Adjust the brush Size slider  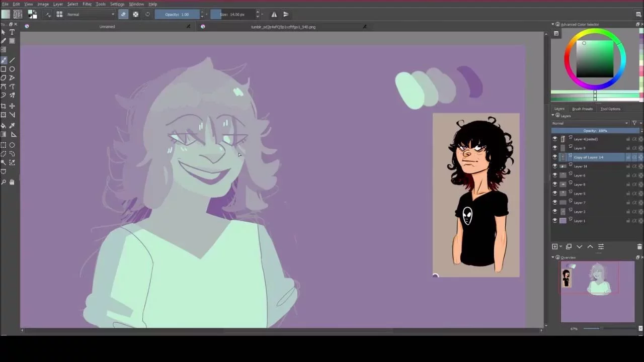coord(232,14)
